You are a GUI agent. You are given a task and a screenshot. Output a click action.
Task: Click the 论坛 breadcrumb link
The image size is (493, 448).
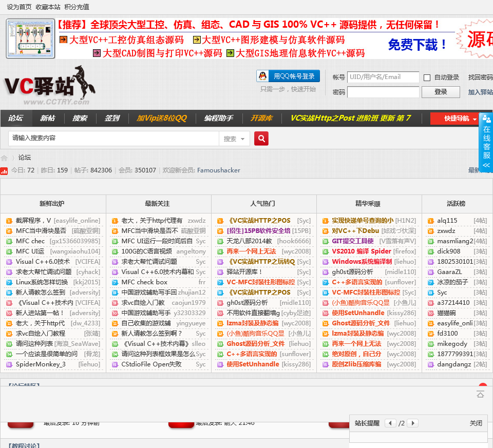coord(25,158)
